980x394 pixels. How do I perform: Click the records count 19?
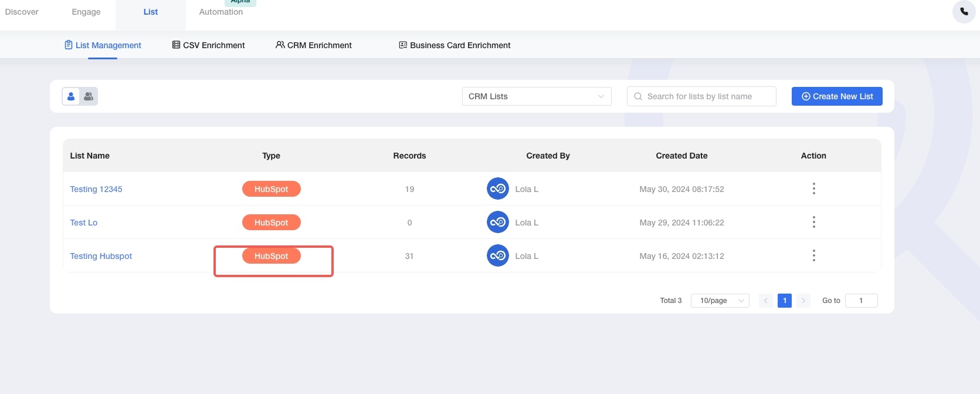point(409,189)
